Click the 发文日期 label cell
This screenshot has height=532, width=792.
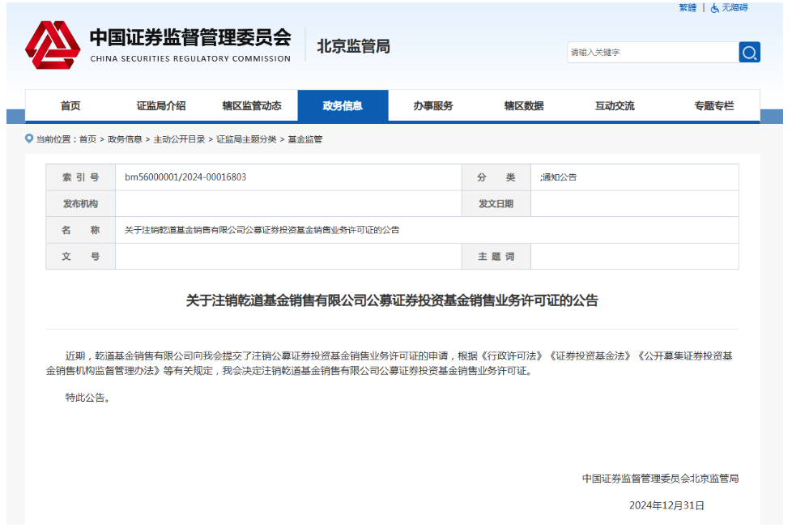[496, 203]
